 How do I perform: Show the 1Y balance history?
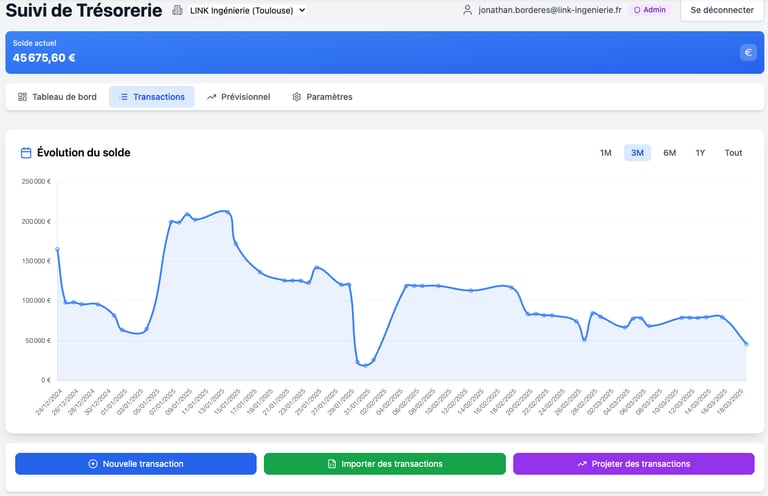(700, 153)
